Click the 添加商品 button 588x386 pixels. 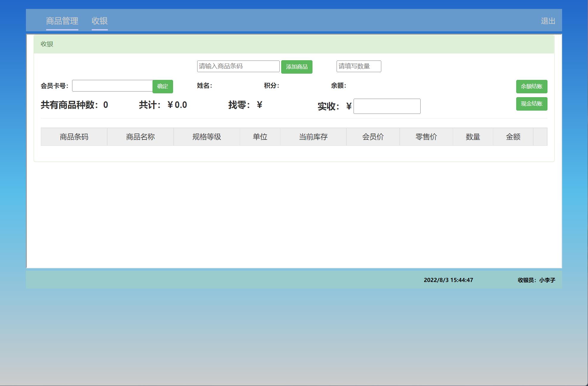297,66
